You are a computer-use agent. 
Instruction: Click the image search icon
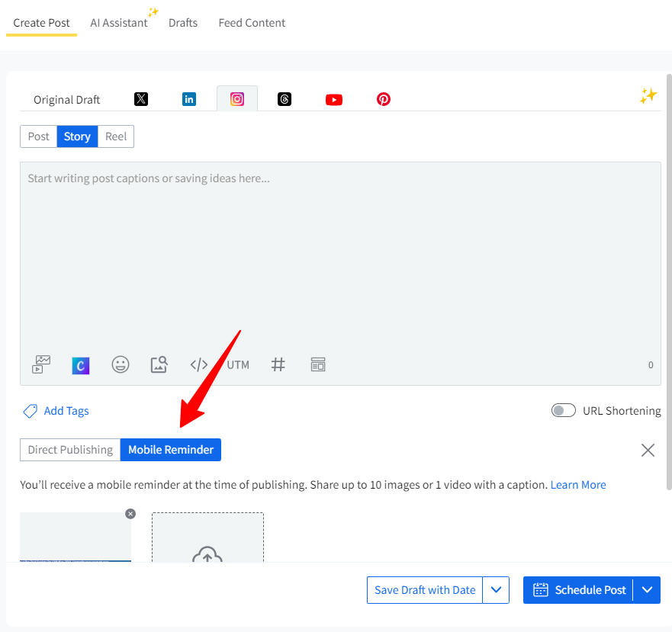pos(159,364)
